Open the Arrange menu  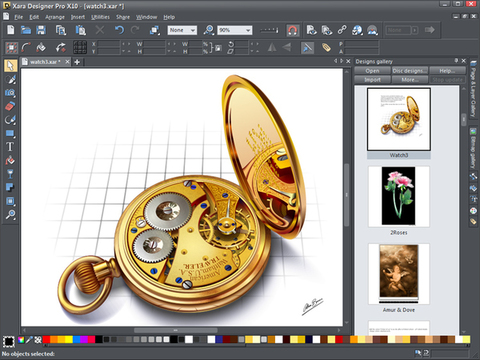[55, 17]
